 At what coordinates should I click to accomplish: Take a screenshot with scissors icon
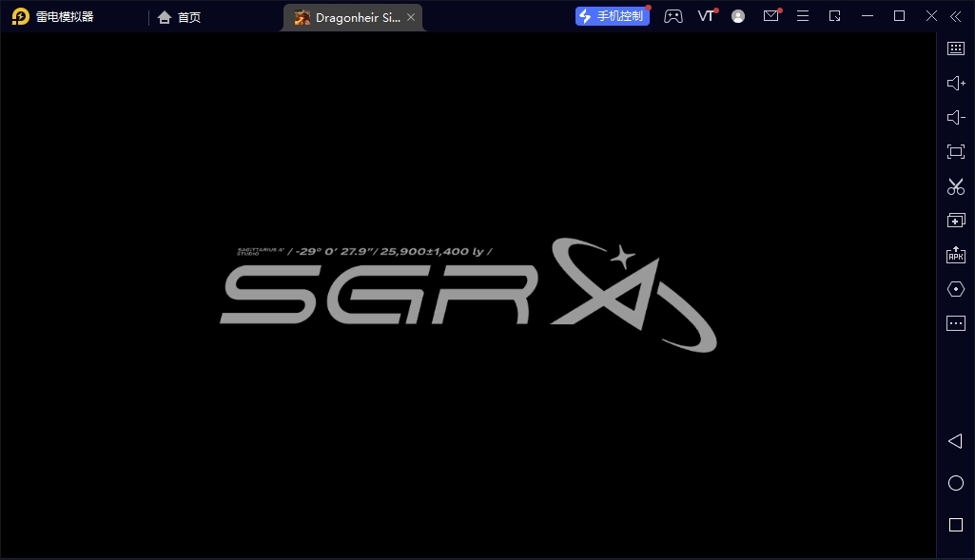point(956,186)
